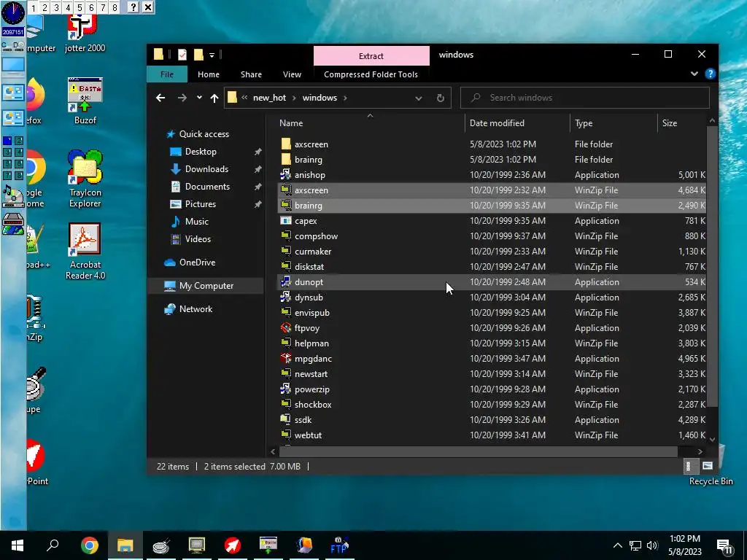Open recent locations dropdown arrow

coord(199,98)
